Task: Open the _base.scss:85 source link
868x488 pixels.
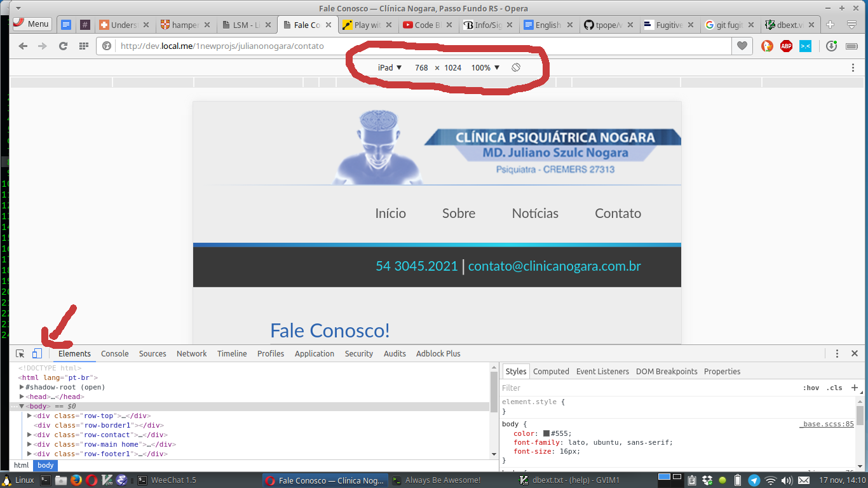Action: (x=827, y=424)
